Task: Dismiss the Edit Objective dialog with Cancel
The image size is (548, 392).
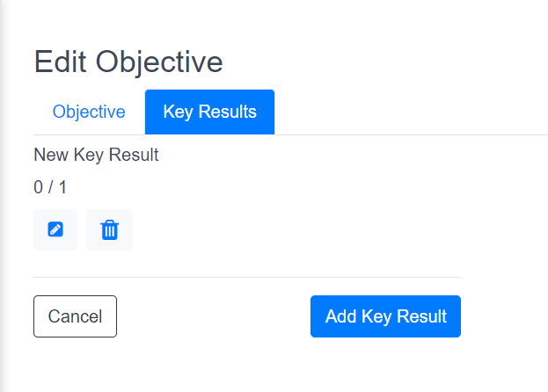Action: coord(75,316)
